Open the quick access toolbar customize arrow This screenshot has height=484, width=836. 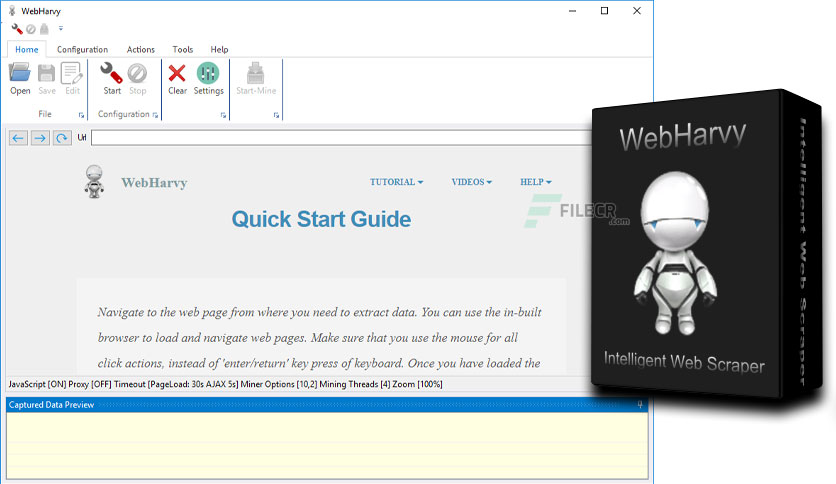(x=61, y=28)
